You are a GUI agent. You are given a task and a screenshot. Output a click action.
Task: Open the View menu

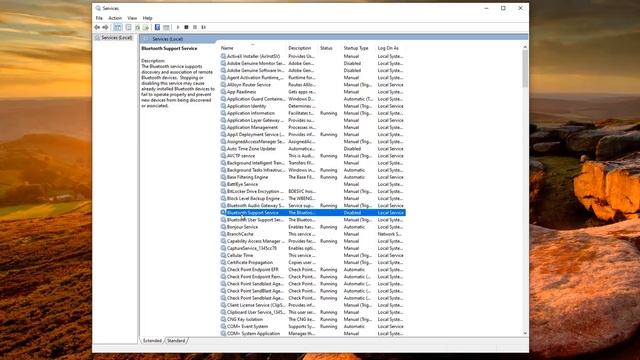coord(132,18)
